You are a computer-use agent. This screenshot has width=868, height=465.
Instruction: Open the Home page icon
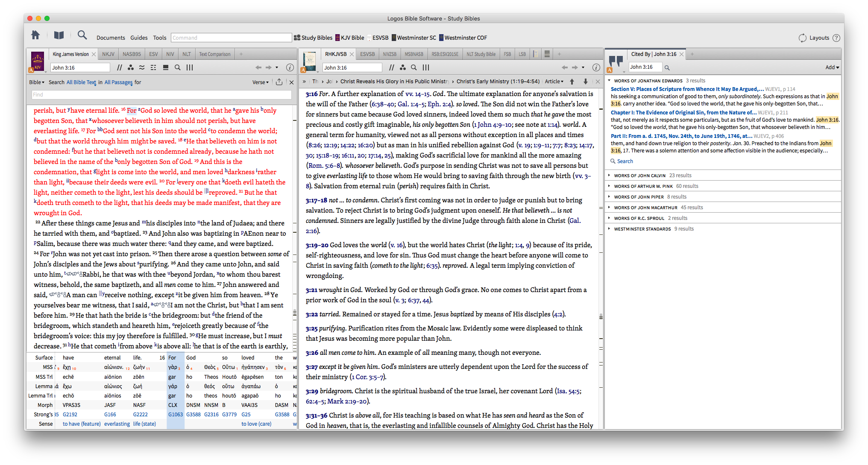[x=35, y=35]
